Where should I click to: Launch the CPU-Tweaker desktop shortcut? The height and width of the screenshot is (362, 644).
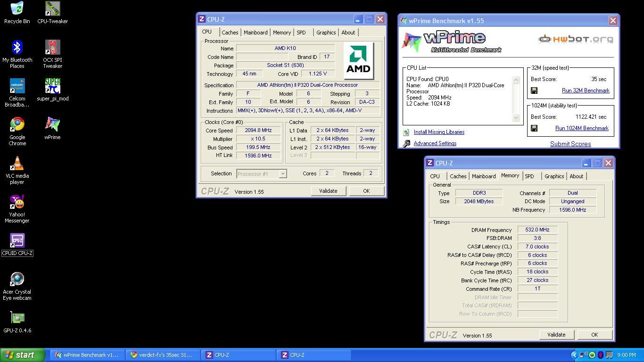coord(52,13)
